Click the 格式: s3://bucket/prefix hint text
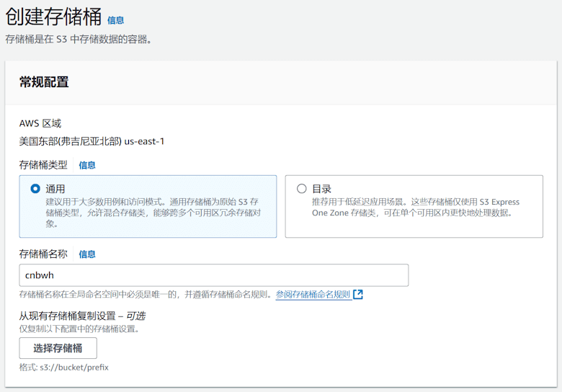This screenshot has width=562, height=392. 64,367
